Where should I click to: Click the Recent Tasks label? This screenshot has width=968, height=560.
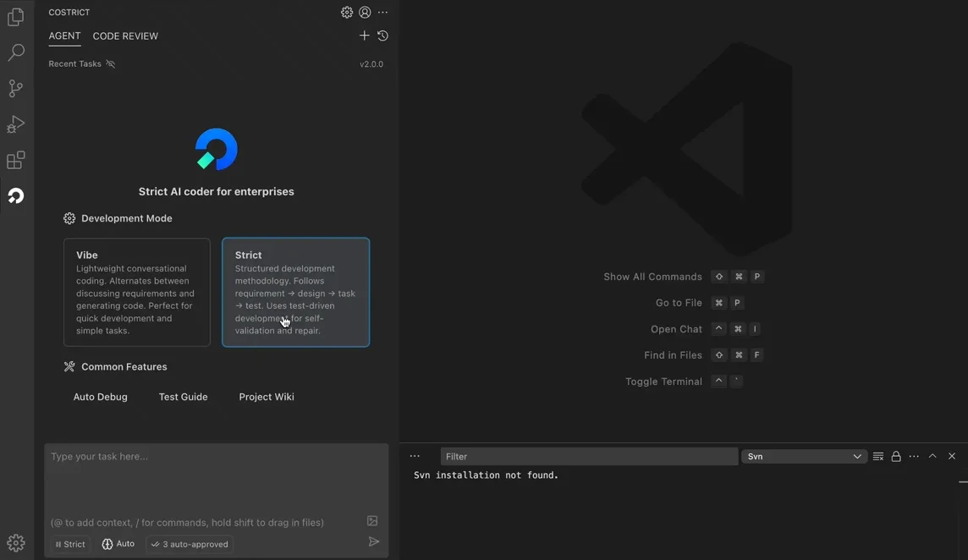coord(74,63)
